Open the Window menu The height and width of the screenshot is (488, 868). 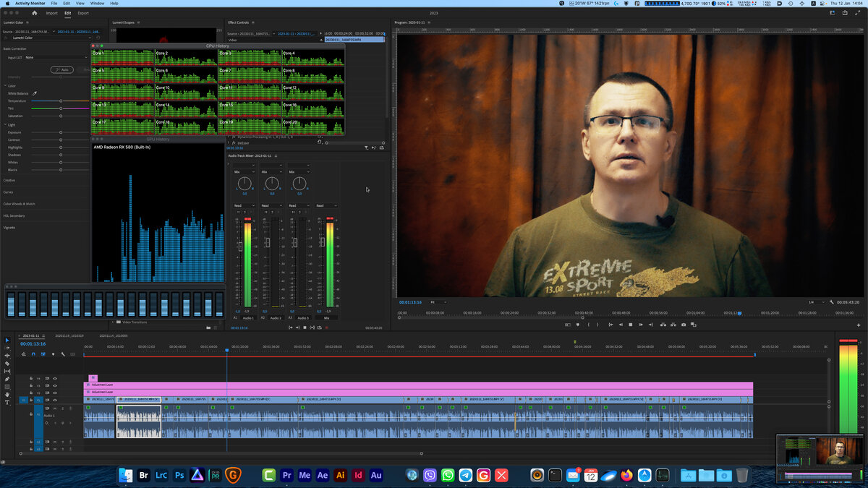pos(97,4)
